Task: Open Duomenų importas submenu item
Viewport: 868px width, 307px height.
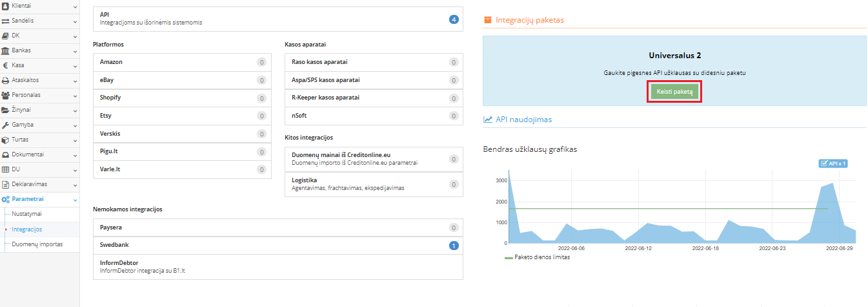Action: pos(37,244)
